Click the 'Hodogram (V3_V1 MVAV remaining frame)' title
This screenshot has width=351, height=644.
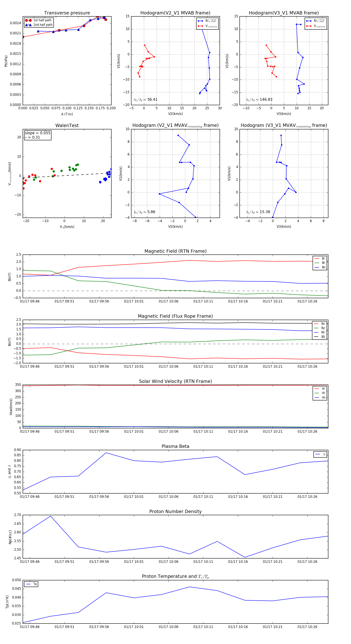284,125
